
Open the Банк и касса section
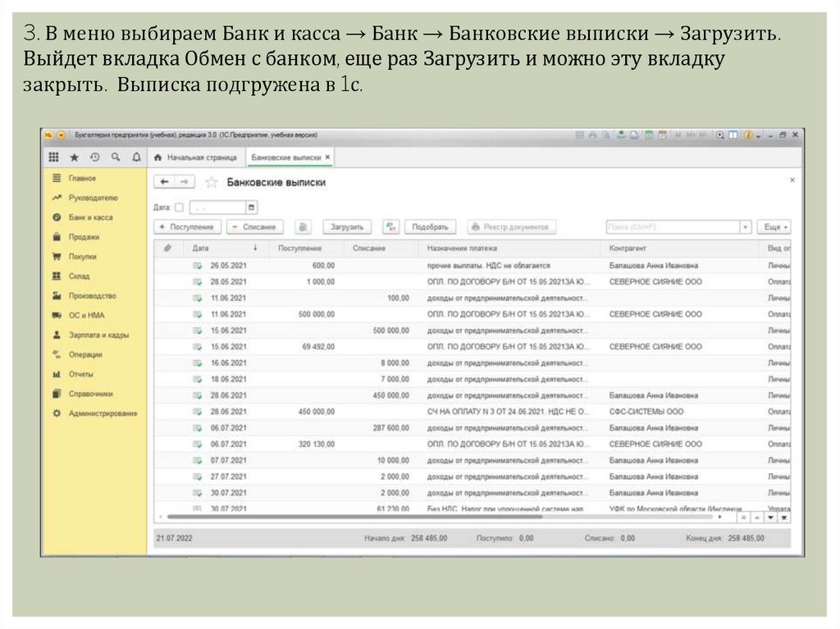click(x=90, y=217)
